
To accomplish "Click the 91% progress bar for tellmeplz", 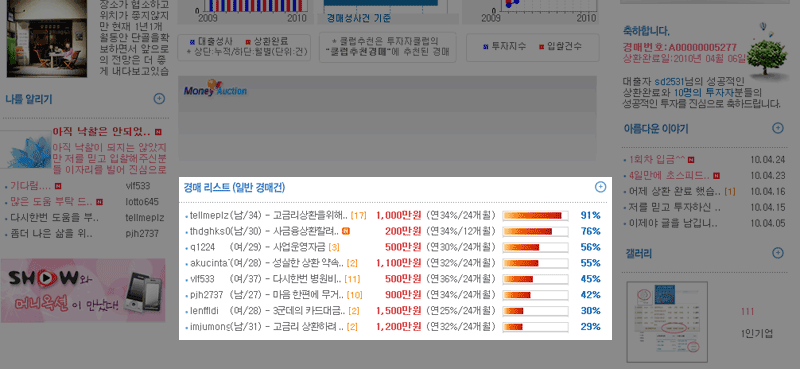I will point(535,215).
